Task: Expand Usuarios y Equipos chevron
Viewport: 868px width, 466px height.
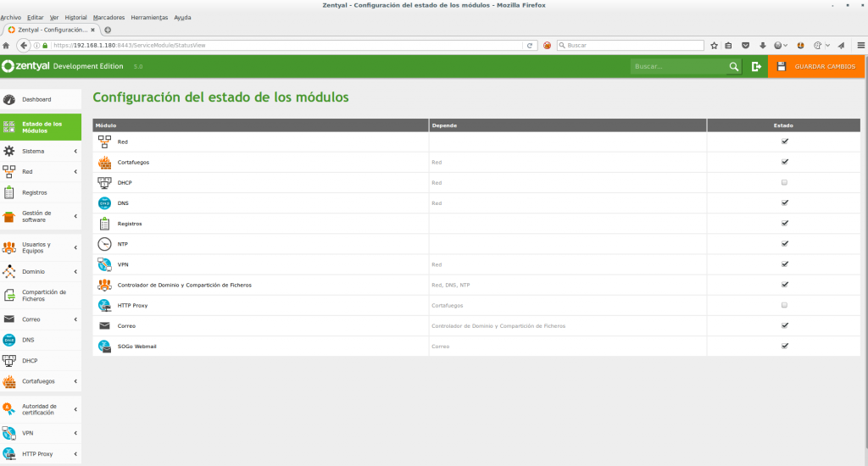Action: pyautogui.click(x=75, y=247)
